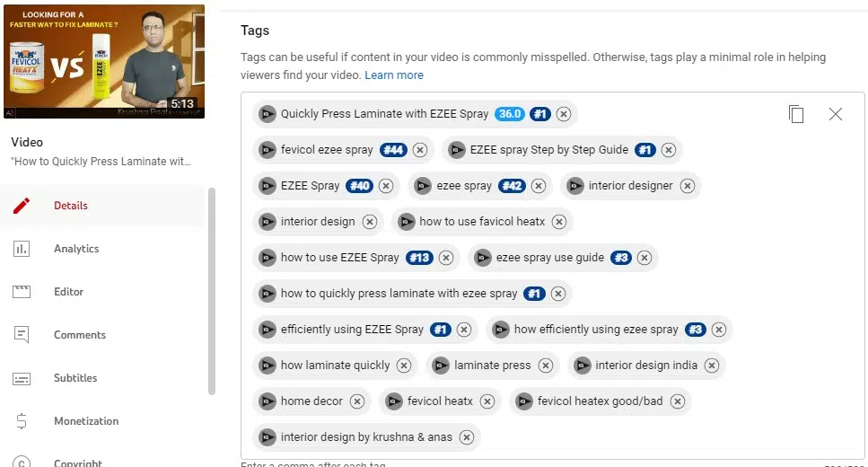868x467 pixels.
Task: Go to Analytics in the sidebar
Action: click(x=75, y=249)
